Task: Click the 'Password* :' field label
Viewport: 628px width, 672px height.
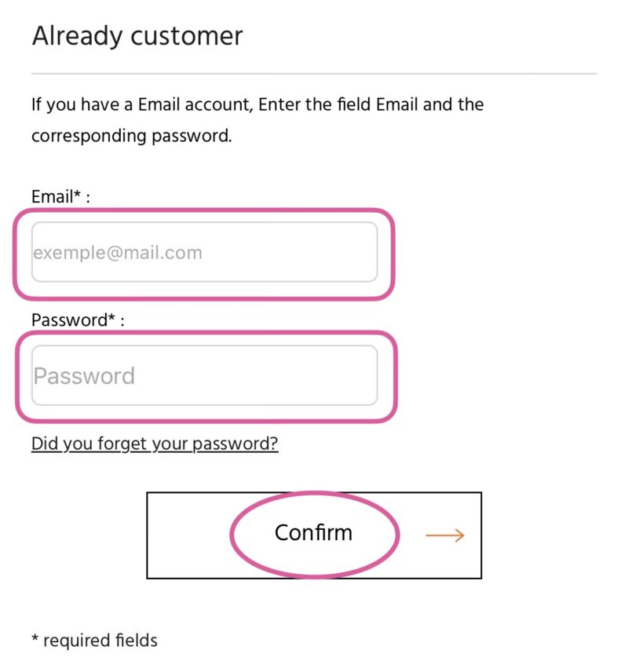Action: (x=78, y=320)
